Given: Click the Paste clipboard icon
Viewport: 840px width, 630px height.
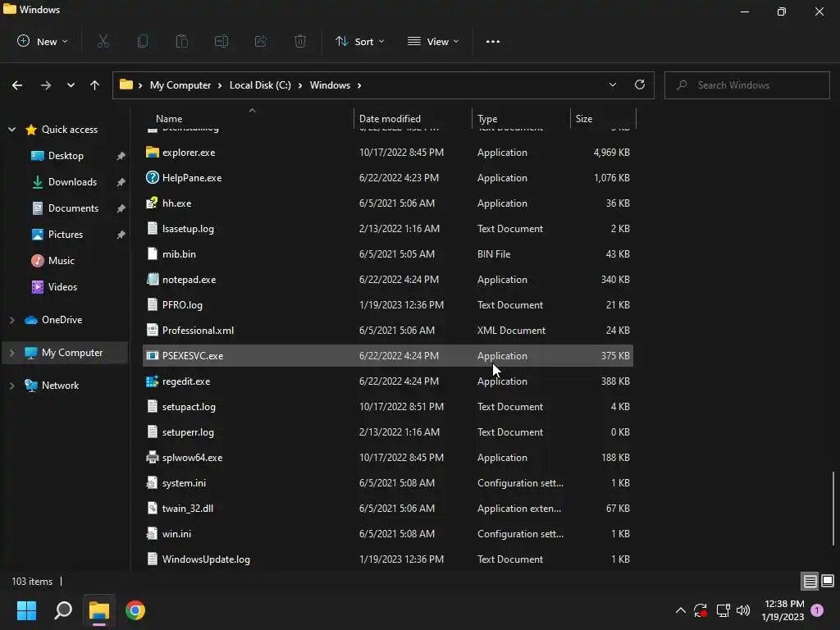Looking at the screenshot, I should click(182, 41).
